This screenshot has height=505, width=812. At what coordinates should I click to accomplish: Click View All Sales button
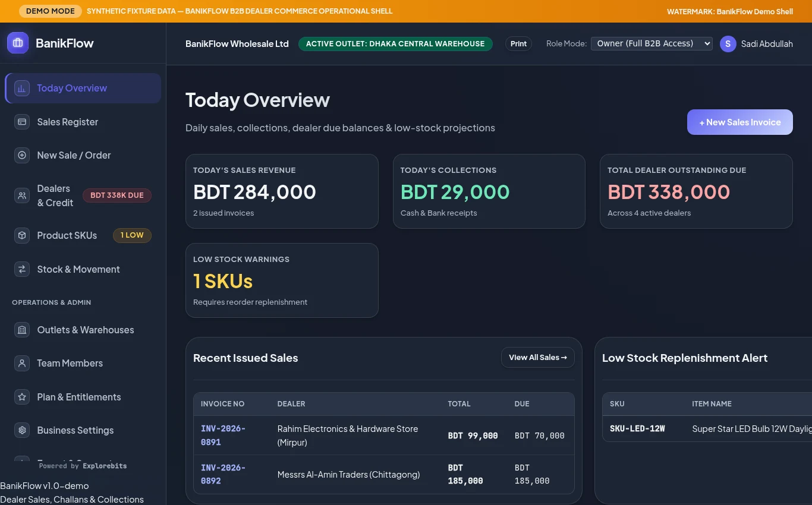538,358
